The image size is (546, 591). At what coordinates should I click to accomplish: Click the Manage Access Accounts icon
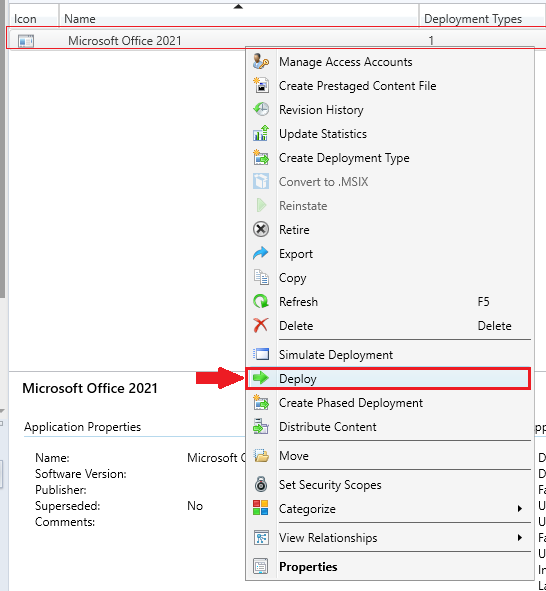coord(261,61)
